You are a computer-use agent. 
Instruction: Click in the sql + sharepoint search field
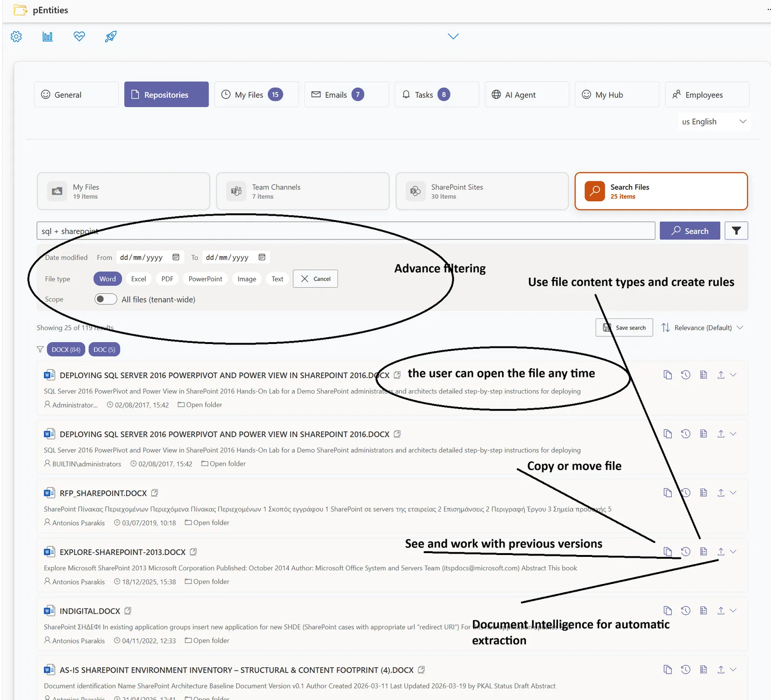point(346,231)
